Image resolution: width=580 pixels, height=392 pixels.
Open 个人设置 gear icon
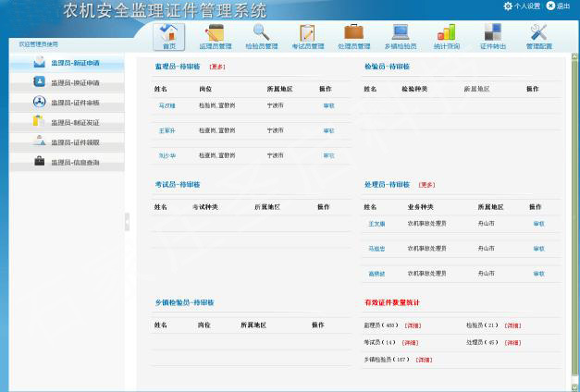(508, 6)
